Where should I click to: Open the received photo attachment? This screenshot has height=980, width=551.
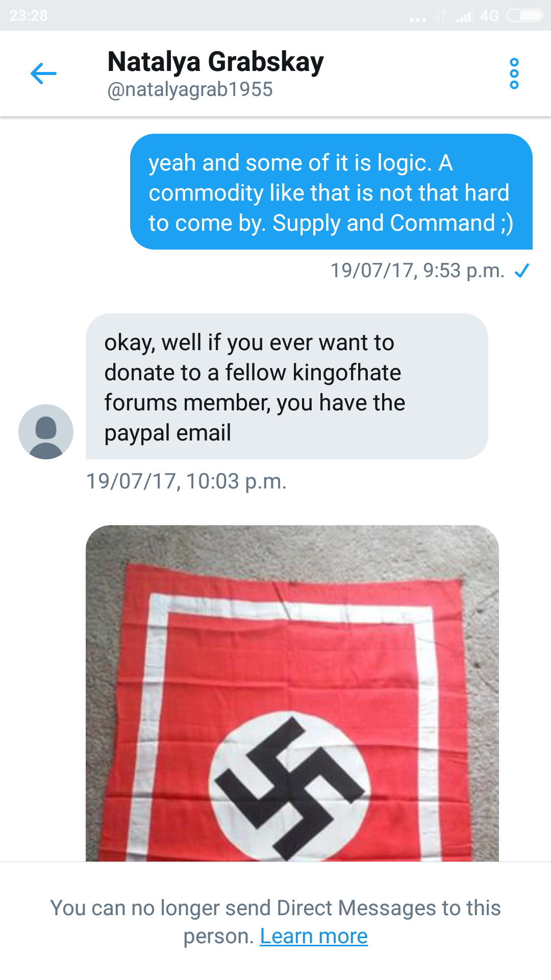click(x=292, y=693)
